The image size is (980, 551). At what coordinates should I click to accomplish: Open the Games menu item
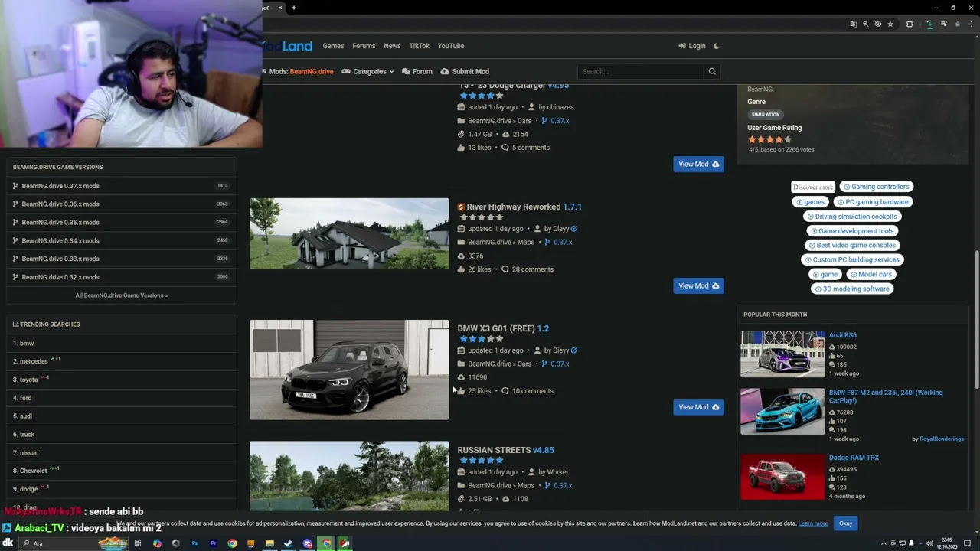(333, 46)
